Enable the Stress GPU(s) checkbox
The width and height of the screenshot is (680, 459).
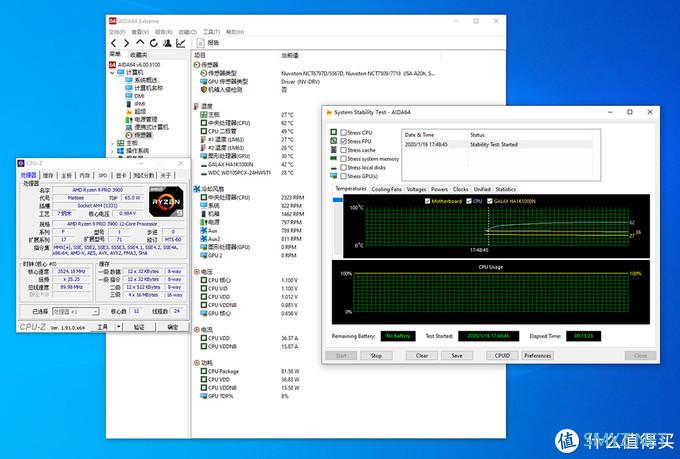(343, 176)
